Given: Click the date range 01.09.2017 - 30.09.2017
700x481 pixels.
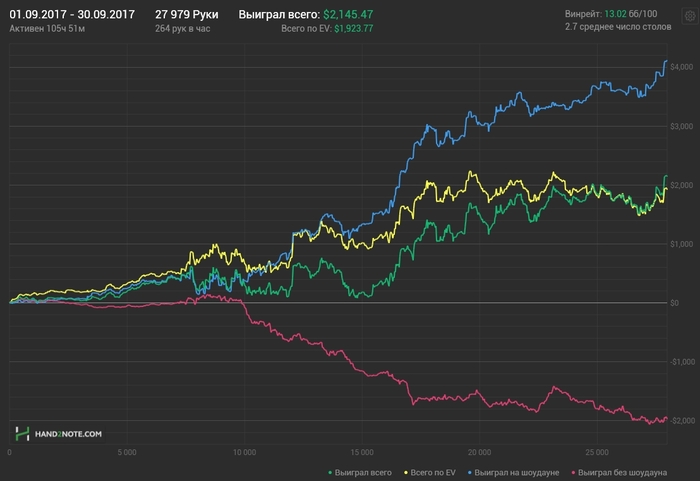Looking at the screenshot, I should [x=72, y=16].
